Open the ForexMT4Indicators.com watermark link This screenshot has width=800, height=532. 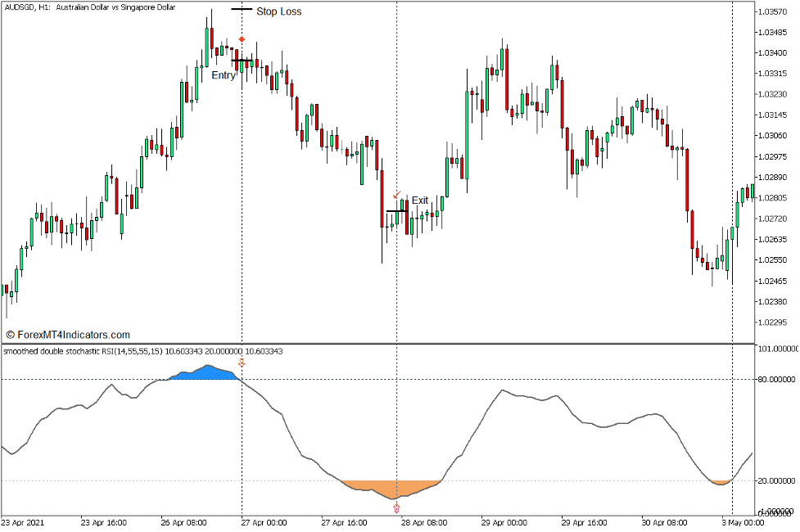click(68, 335)
